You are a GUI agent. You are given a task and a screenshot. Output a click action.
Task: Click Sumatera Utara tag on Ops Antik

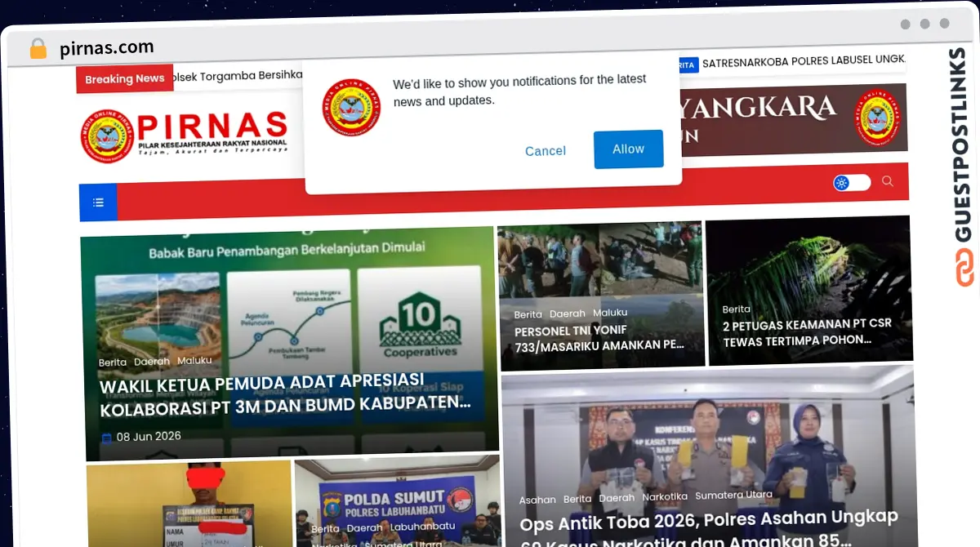[733, 495]
